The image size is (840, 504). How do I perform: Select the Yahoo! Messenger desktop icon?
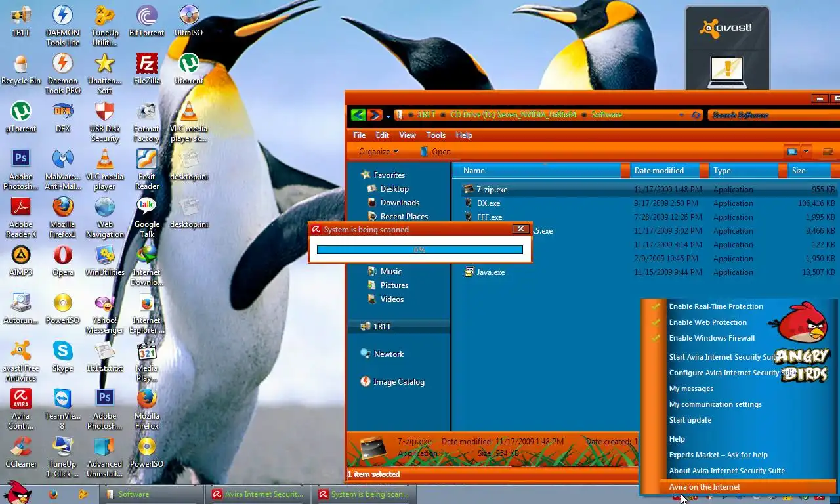point(104,313)
